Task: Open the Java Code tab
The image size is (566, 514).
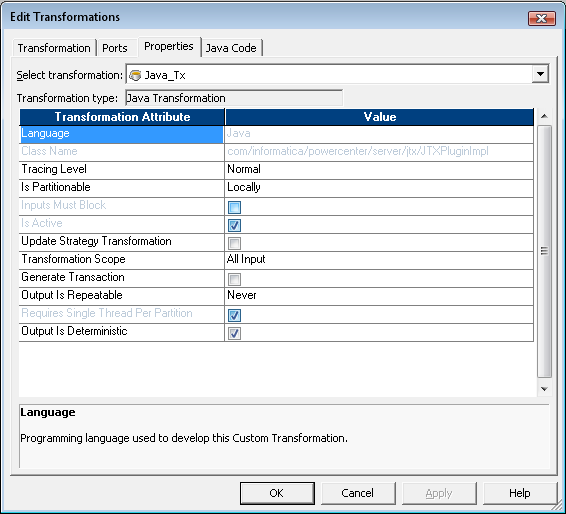Action: click(231, 48)
